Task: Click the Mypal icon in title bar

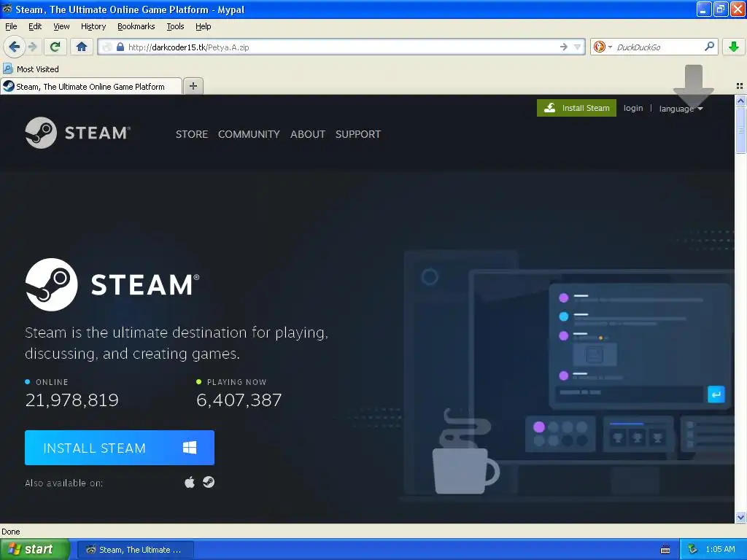Action: click(7, 9)
